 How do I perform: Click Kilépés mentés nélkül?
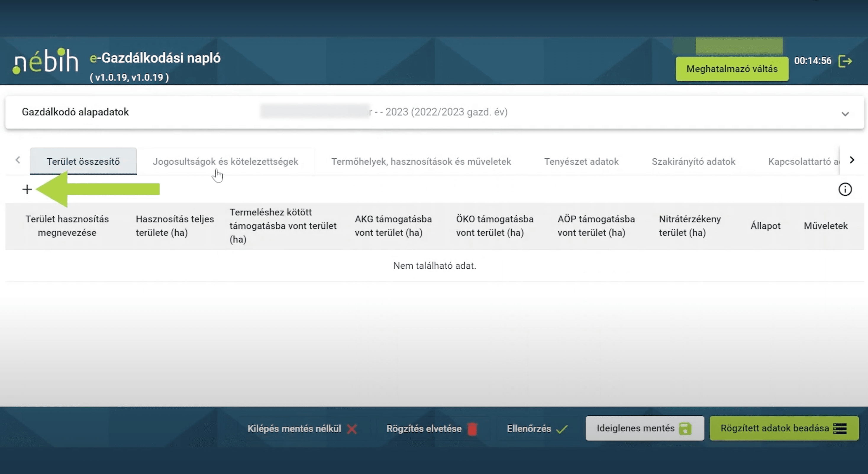[x=302, y=428]
